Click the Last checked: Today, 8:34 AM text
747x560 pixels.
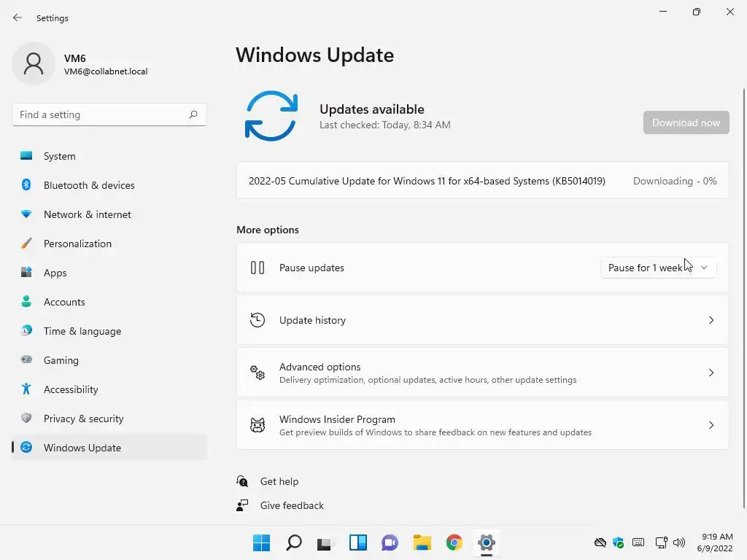pos(385,125)
